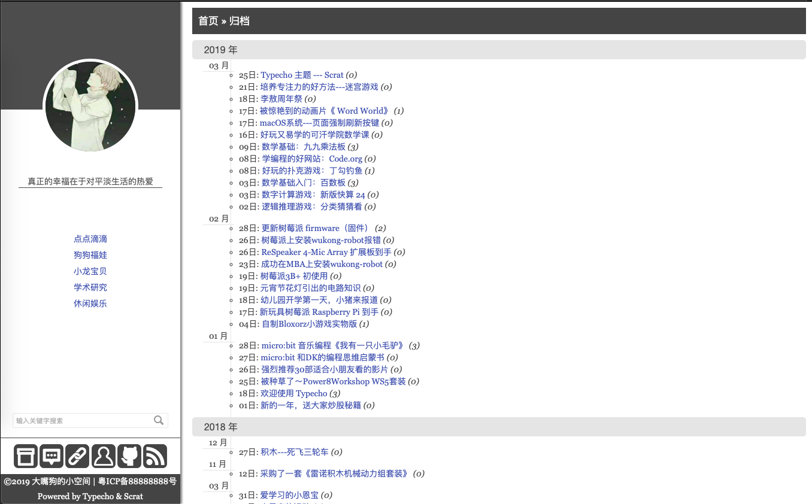This screenshot has height=504, width=812.
Task: Click 12 月 month label under 2018
Action: coord(219,443)
